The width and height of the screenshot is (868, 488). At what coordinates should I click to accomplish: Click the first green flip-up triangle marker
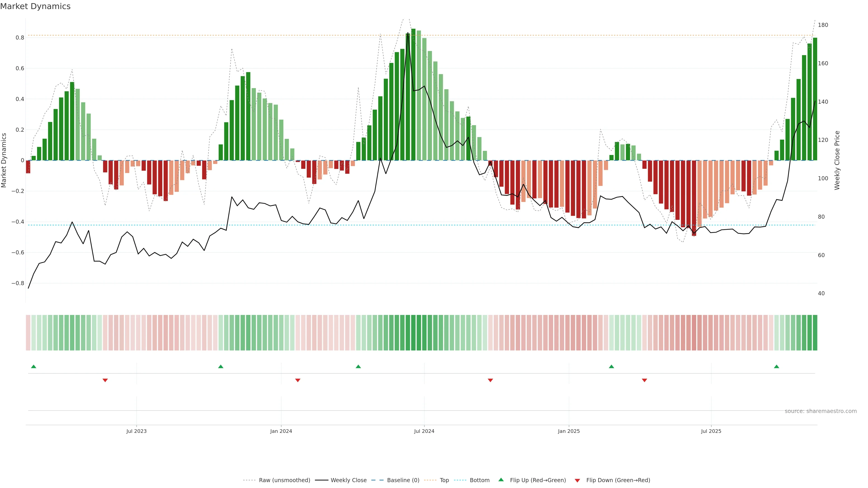click(x=33, y=366)
